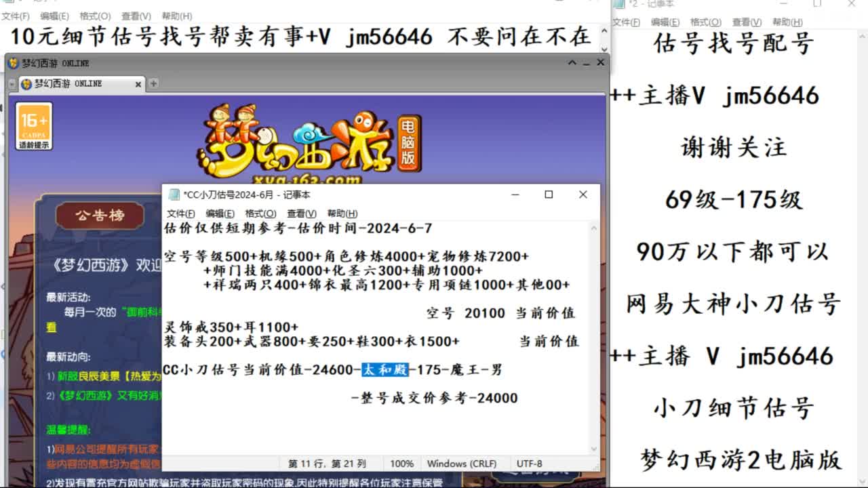Click the 梦幻西游 game window title icon

13,63
